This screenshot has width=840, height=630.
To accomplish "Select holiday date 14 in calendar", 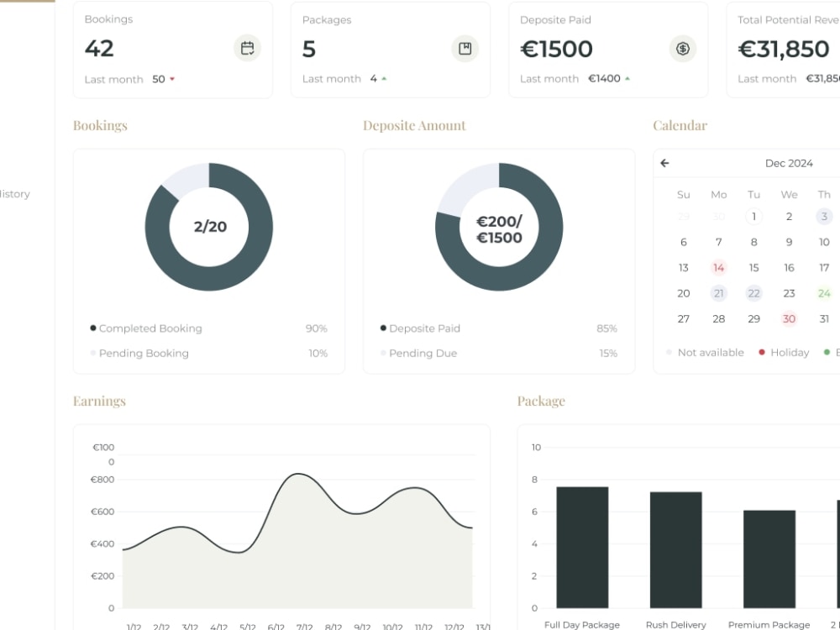I will click(x=718, y=267).
